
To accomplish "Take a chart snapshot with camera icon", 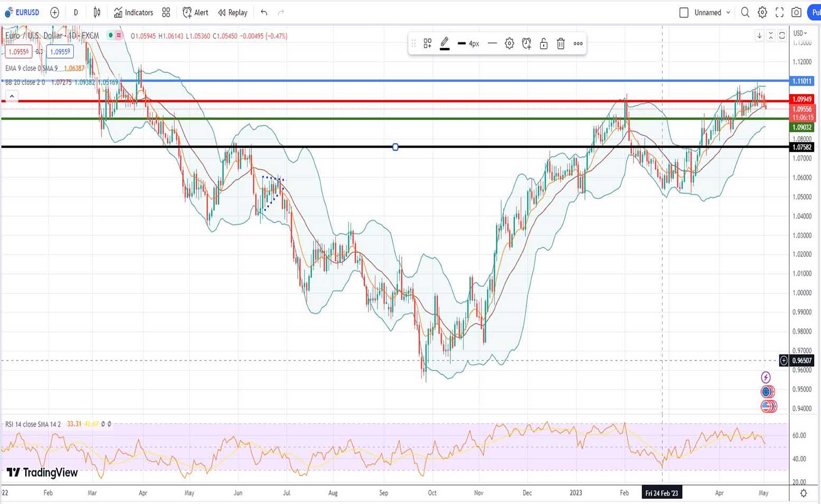I will coord(796,12).
